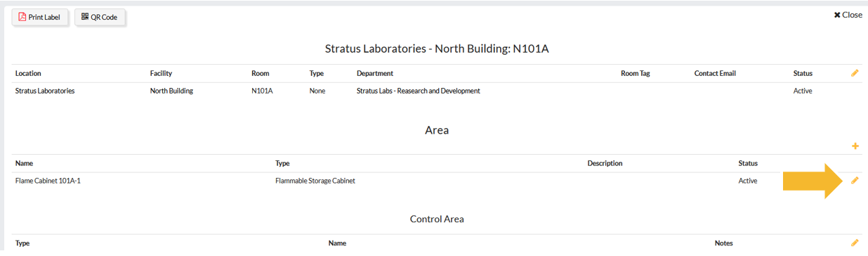Screen dimensions: 868x256
Task: Click the Stratus Laboratories location cell
Action: pyautogui.click(x=45, y=91)
